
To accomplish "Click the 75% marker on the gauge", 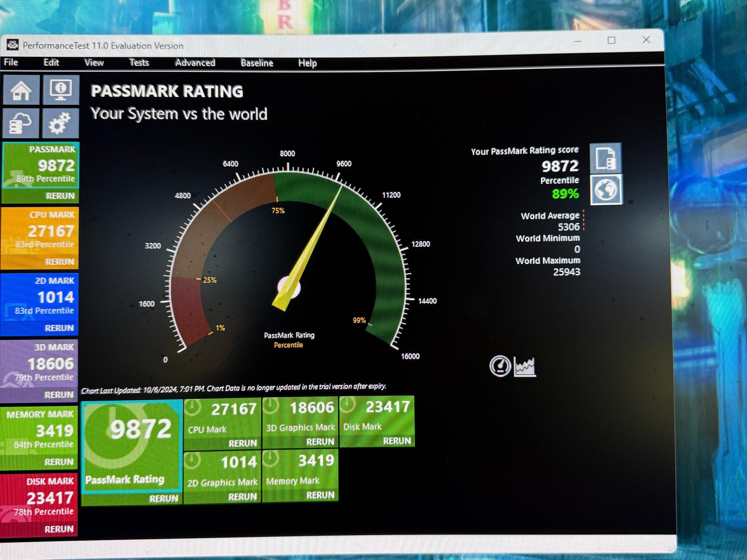I will (278, 210).
